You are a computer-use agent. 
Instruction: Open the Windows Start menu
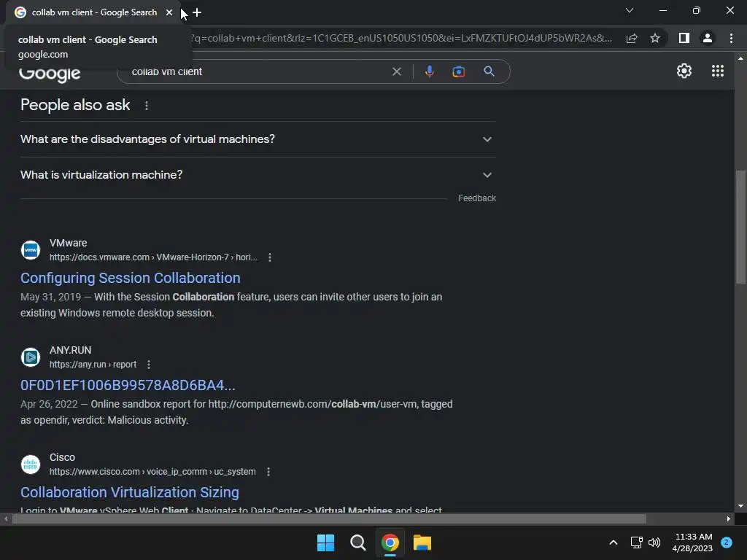326,542
